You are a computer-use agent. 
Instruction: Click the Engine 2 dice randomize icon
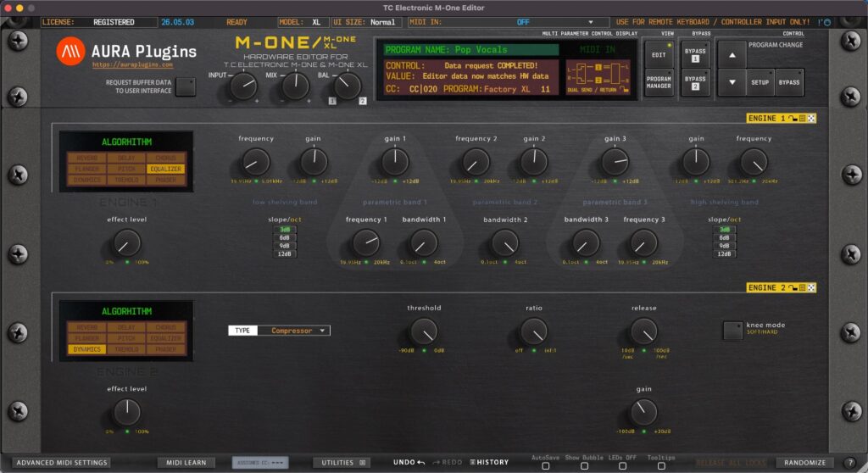811,288
